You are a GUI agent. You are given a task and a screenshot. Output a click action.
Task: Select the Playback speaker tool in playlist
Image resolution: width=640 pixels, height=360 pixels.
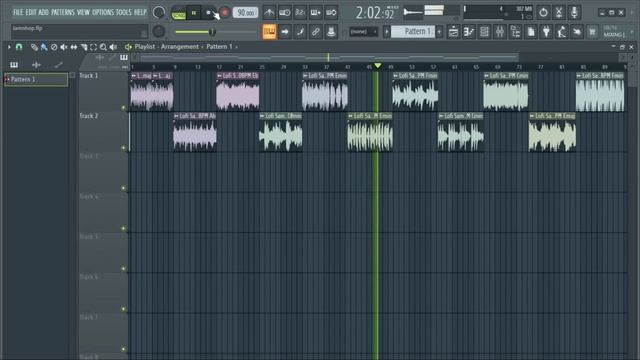(x=113, y=47)
